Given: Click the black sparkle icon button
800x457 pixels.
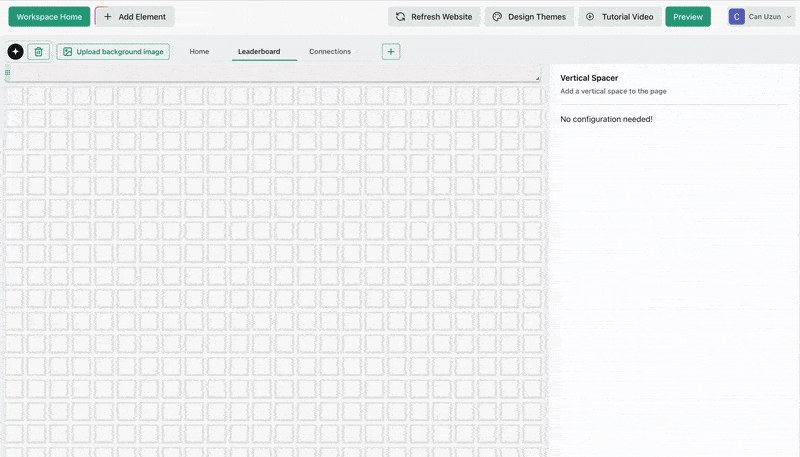Looking at the screenshot, I should [15, 52].
